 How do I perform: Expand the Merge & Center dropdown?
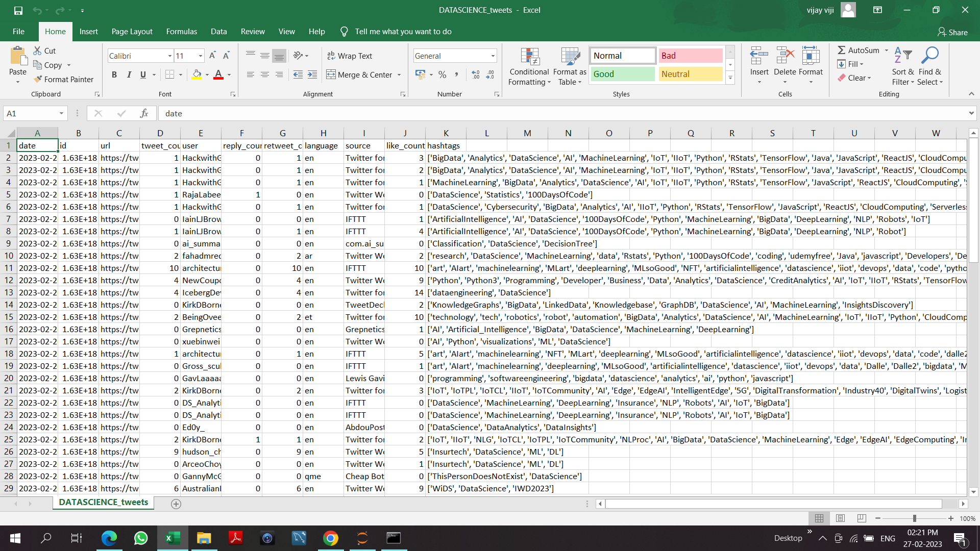[x=399, y=74]
